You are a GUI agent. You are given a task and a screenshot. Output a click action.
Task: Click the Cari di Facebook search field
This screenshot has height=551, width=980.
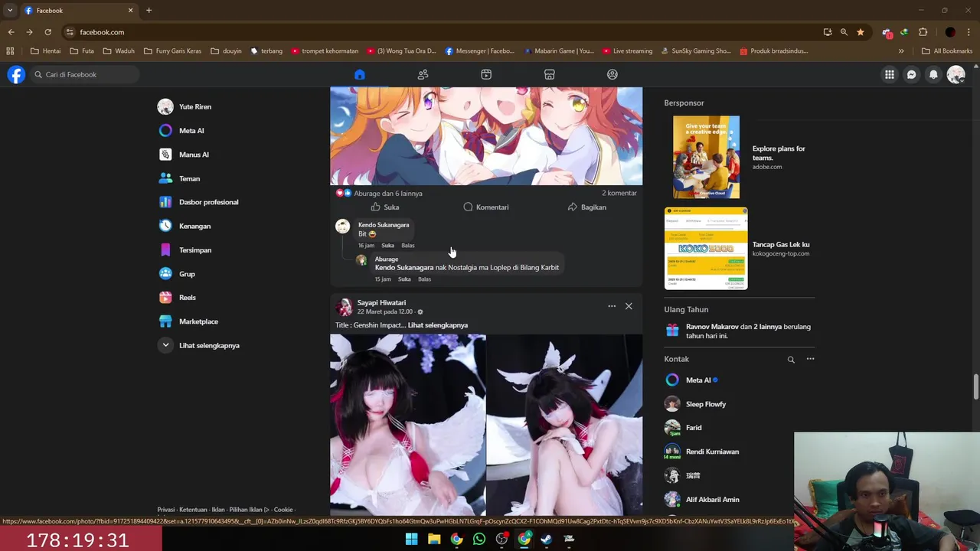pos(85,74)
